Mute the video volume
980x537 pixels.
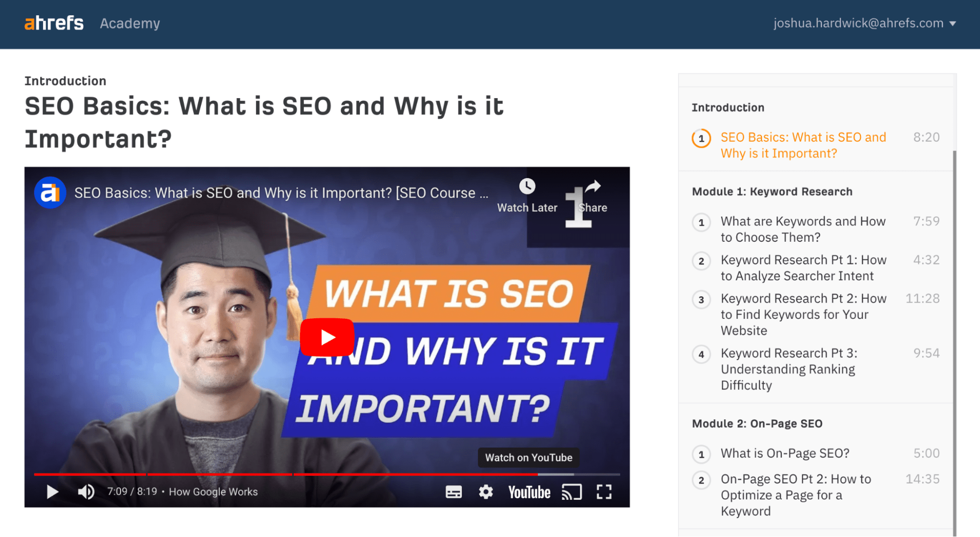[86, 492]
